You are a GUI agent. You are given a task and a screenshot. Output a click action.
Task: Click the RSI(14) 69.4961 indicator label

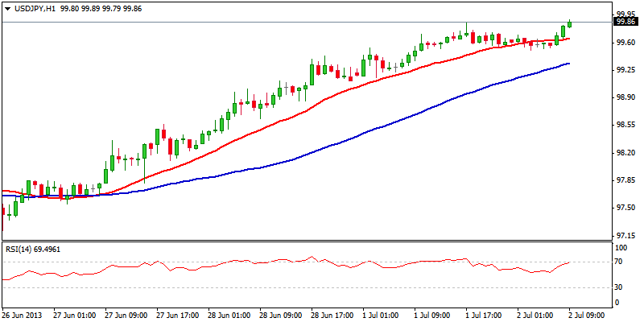(x=33, y=249)
